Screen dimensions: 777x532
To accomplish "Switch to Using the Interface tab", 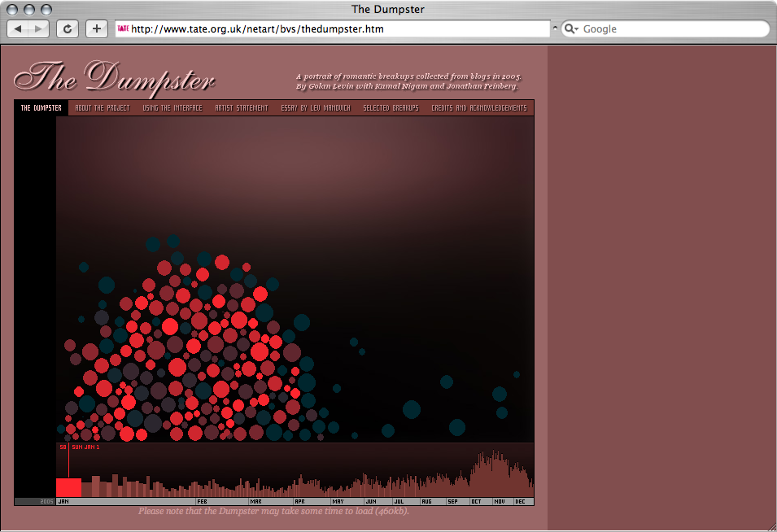I will pyautogui.click(x=172, y=108).
